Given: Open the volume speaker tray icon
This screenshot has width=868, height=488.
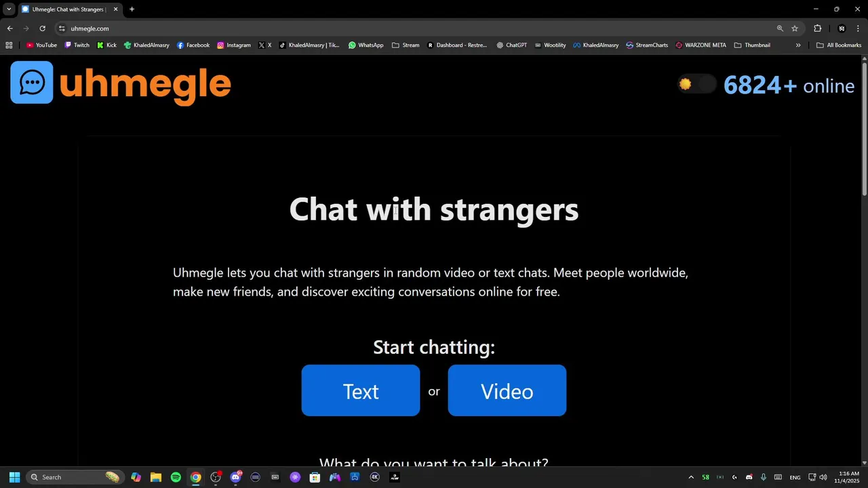Looking at the screenshot, I should point(823,477).
